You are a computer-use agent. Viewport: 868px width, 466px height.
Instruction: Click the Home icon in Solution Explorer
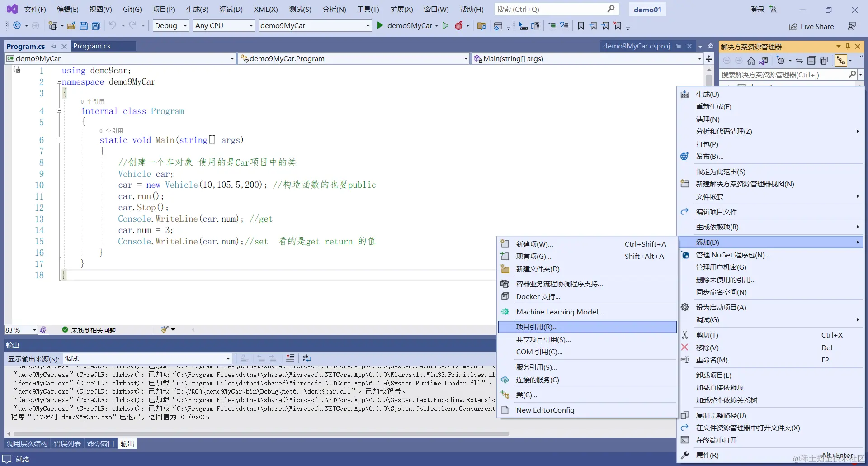(x=751, y=61)
